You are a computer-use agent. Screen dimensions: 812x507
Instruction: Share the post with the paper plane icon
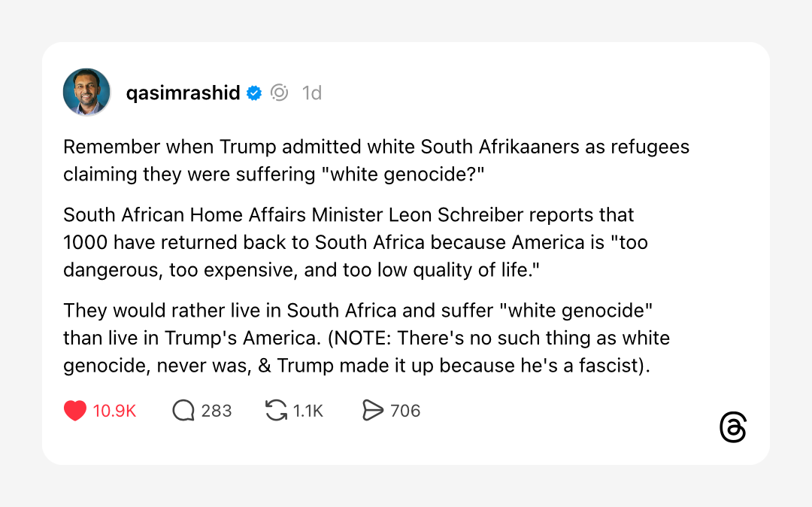[x=373, y=411]
